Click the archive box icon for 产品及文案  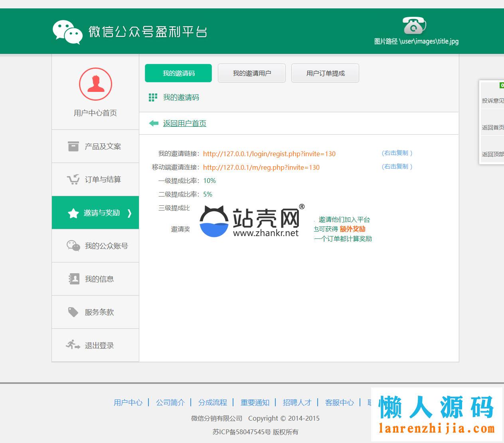click(x=73, y=147)
